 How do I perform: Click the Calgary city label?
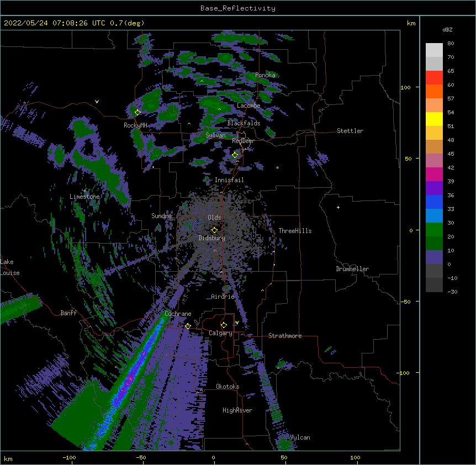point(220,333)
